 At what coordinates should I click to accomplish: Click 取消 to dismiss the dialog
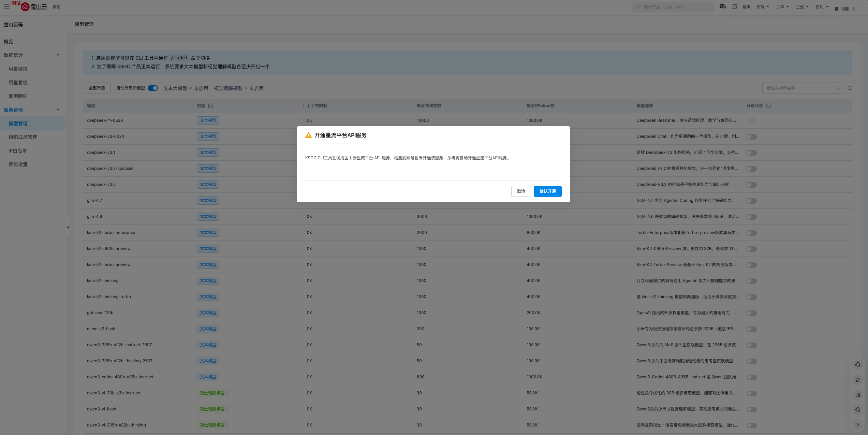521,191
